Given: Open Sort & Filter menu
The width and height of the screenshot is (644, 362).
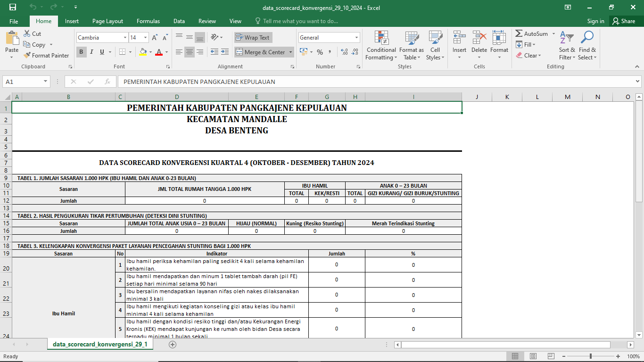Looking at the screenshot, I should (567, 46).
